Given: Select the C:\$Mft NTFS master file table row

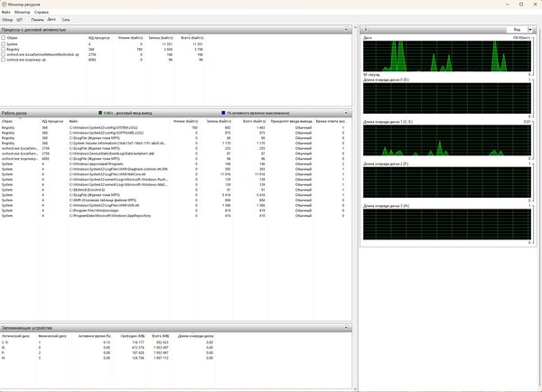Looking at the screenshot, I should [x=173, y=201].
